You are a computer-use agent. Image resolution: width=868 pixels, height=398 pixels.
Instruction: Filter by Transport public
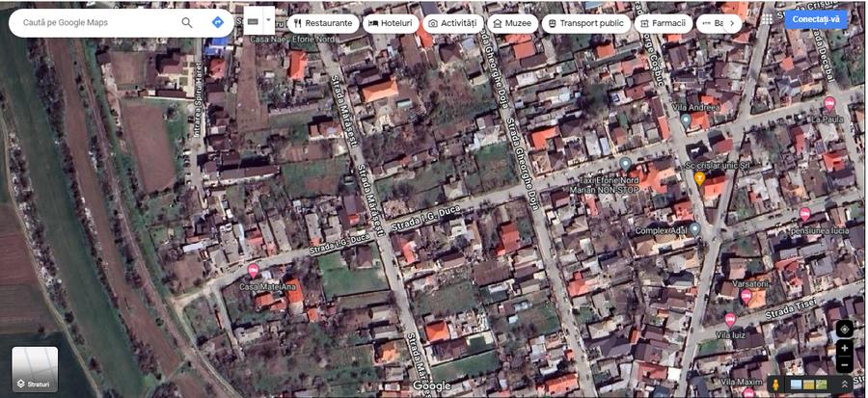click(585, 23)
